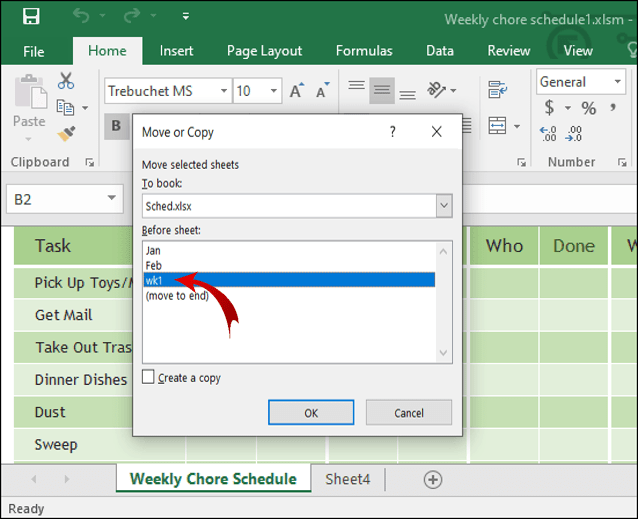The image size is (638, 519).
Task: Expand the To book Sched.xlsx combo box
Action: coord(444,206)
